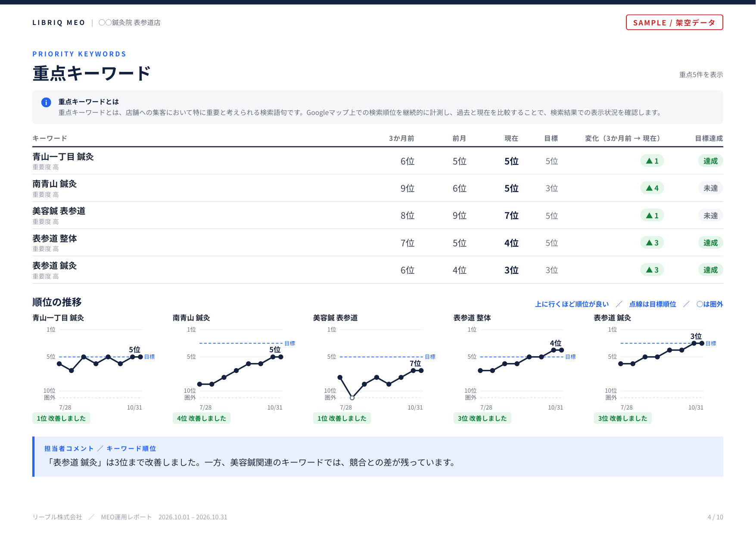The height and width of the screenshot is (534, 756).
Task: Click the 担当者コメント / キーワード順位 heading
Action: point(100,449)
